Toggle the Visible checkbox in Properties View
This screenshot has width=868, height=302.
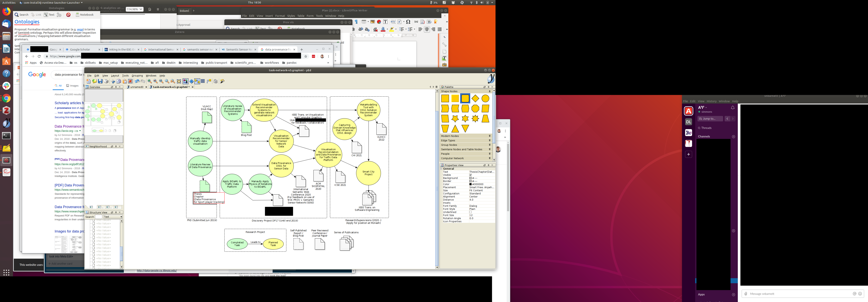[x=470, y=175]
